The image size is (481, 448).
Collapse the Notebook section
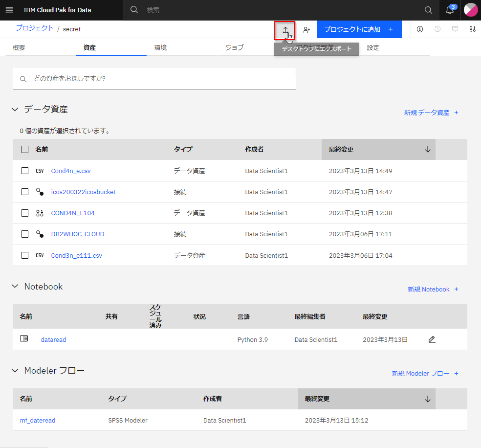15,286
